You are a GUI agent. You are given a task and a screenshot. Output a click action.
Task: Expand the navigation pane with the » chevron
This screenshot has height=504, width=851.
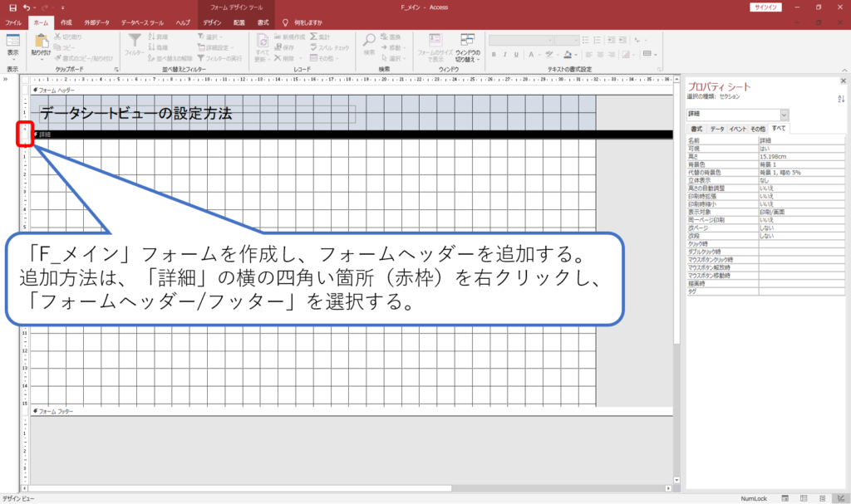(x=6, y=79)
